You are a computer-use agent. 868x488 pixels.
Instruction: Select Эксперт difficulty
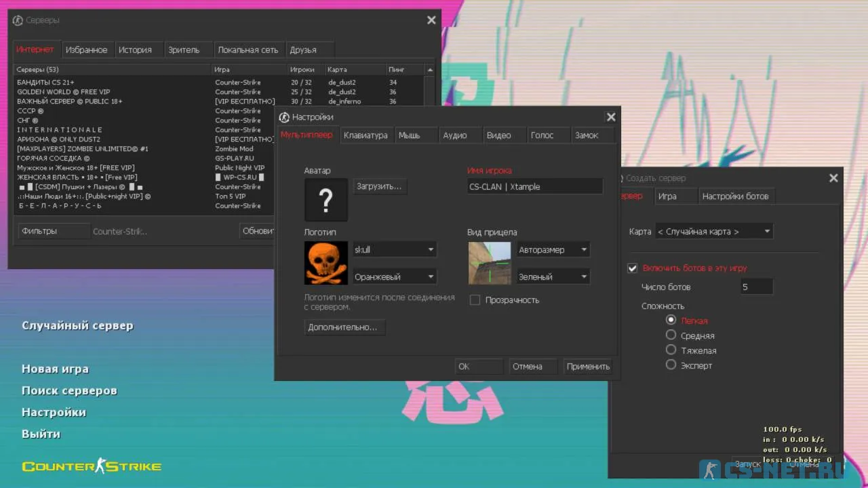[x=671, y=365]
